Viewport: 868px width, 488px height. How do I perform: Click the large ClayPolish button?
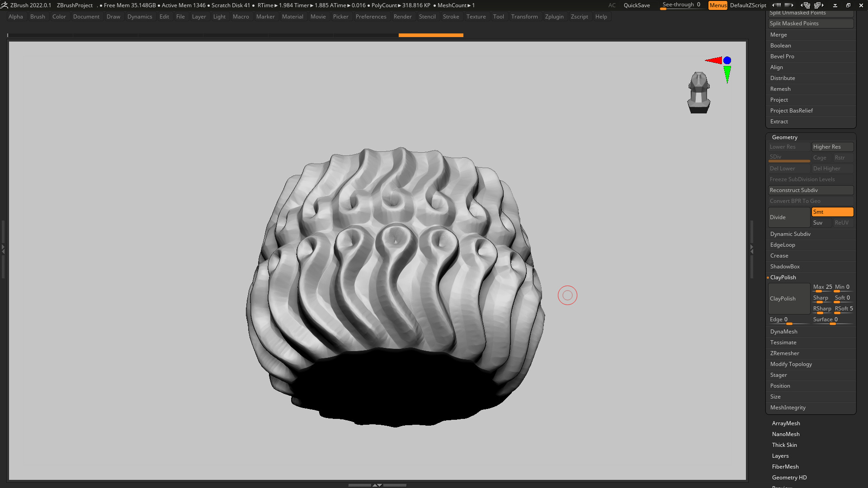pyautogui.click(x=789, y=299)
